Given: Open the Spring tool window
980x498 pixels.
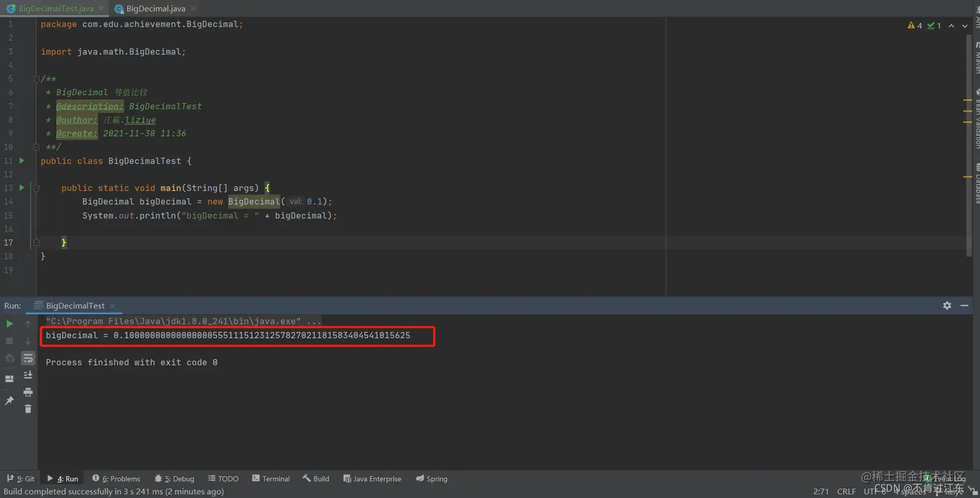Looking at the screenshot, I should [x=432, y=479].
